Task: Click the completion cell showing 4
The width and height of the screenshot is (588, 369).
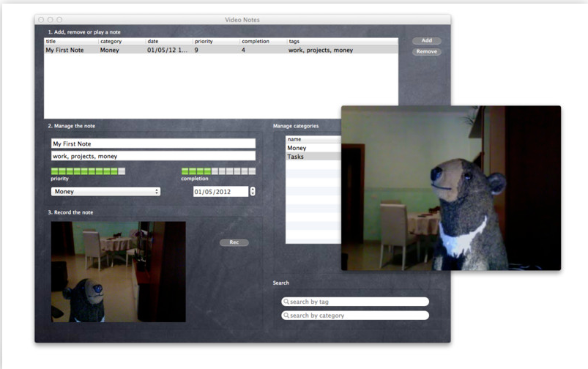Action: (x=243, y=51)
